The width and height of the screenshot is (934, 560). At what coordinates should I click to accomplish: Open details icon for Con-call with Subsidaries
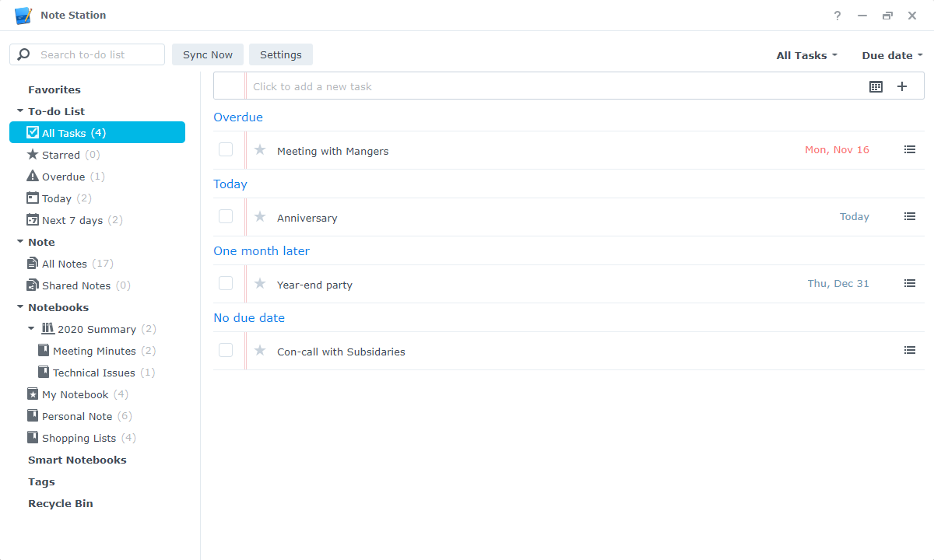[909, 351]
